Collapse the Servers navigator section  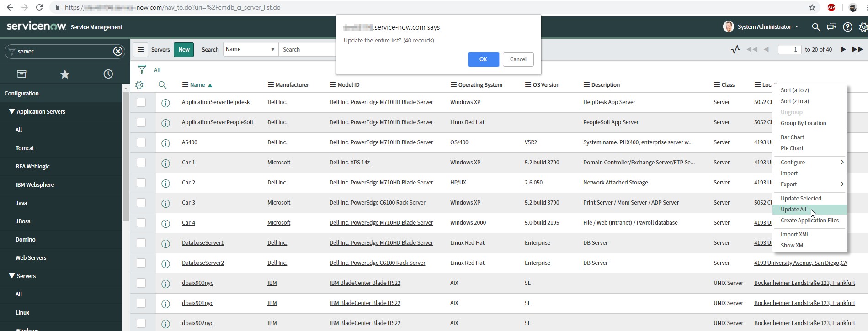pyautogui.click(x=12, y=276)
